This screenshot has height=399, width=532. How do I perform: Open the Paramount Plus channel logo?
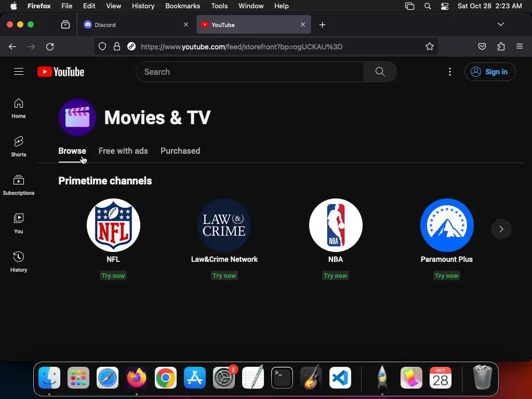[447, 225]
